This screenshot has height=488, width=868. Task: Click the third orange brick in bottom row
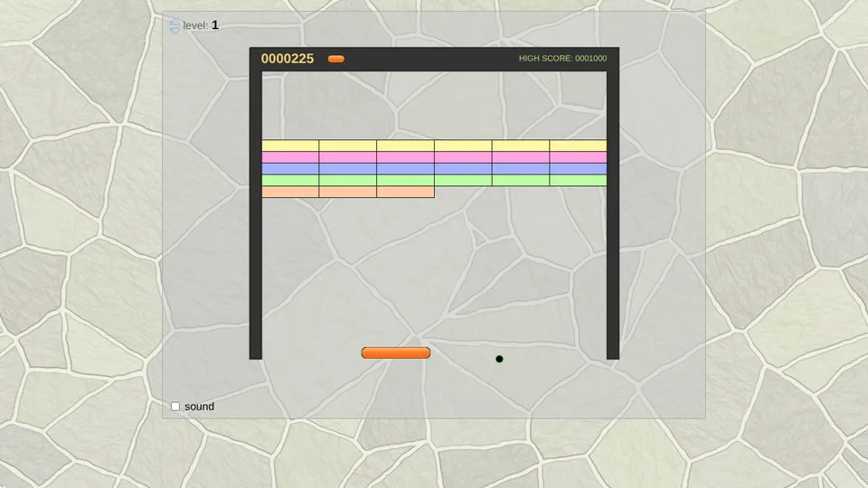click(x=405, y=192)
